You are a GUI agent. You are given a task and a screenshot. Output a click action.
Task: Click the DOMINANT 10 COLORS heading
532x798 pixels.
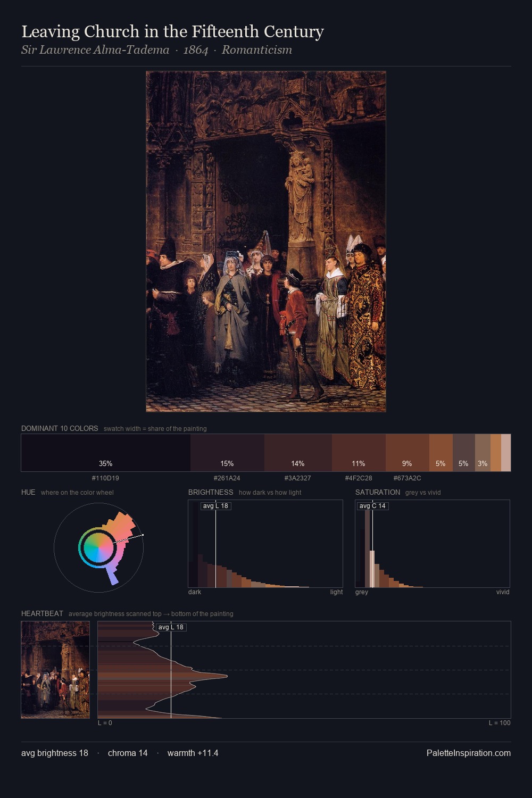coord(60,429)
